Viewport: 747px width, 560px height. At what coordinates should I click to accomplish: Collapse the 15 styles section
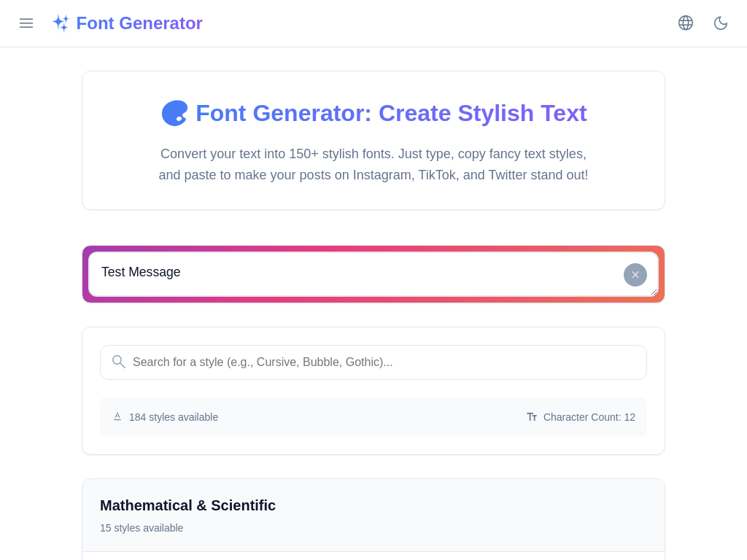(x=142, y=527)
